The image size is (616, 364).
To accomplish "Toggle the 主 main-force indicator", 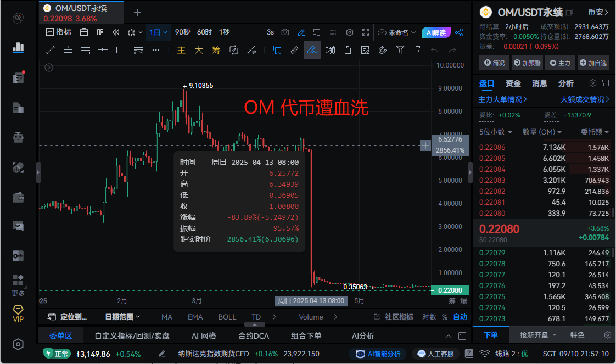I will [181, 51].
